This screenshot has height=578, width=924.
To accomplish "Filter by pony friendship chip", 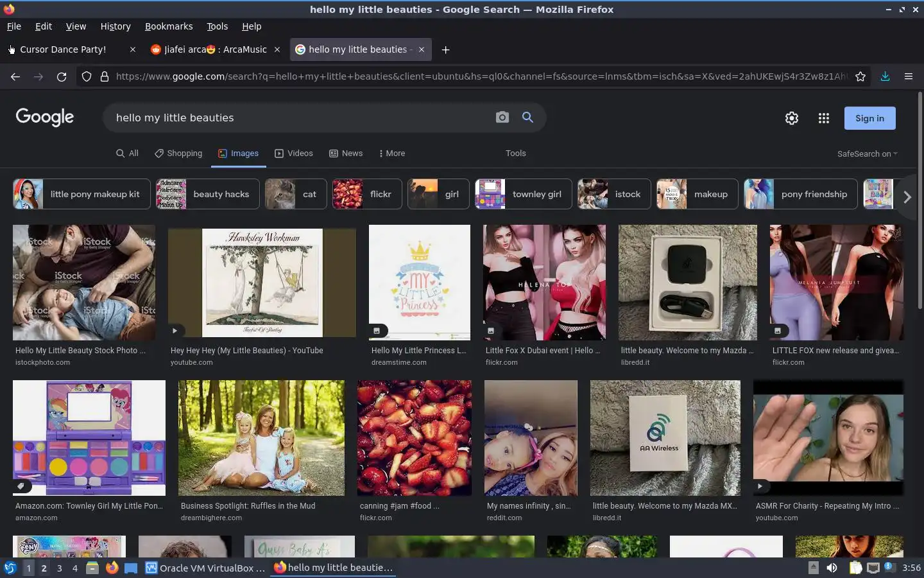I will [x=801, y=194].
